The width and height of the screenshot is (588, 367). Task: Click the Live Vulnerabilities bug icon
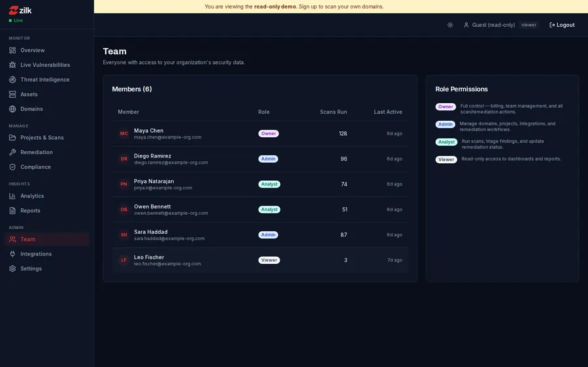(12, 65)
